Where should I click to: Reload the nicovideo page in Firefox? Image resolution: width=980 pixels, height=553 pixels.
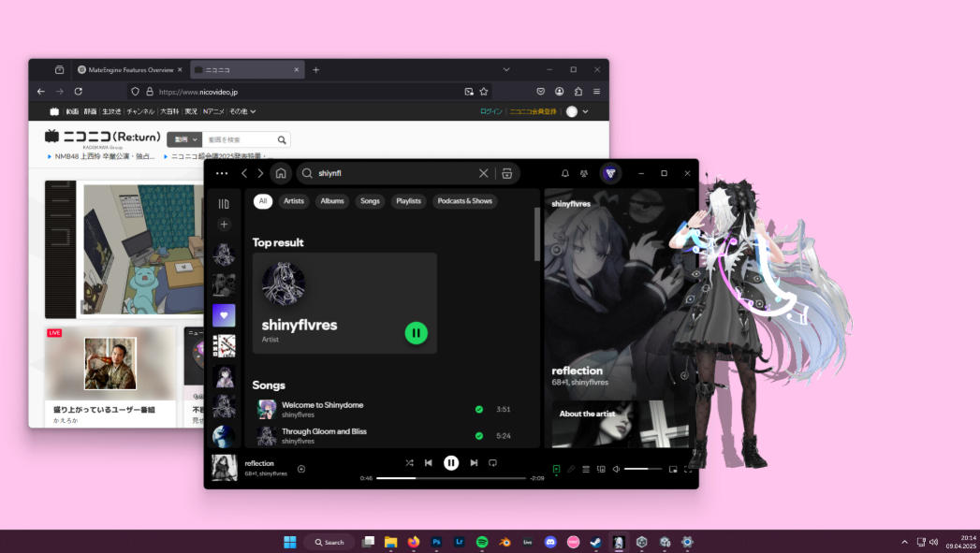point(78,91)
